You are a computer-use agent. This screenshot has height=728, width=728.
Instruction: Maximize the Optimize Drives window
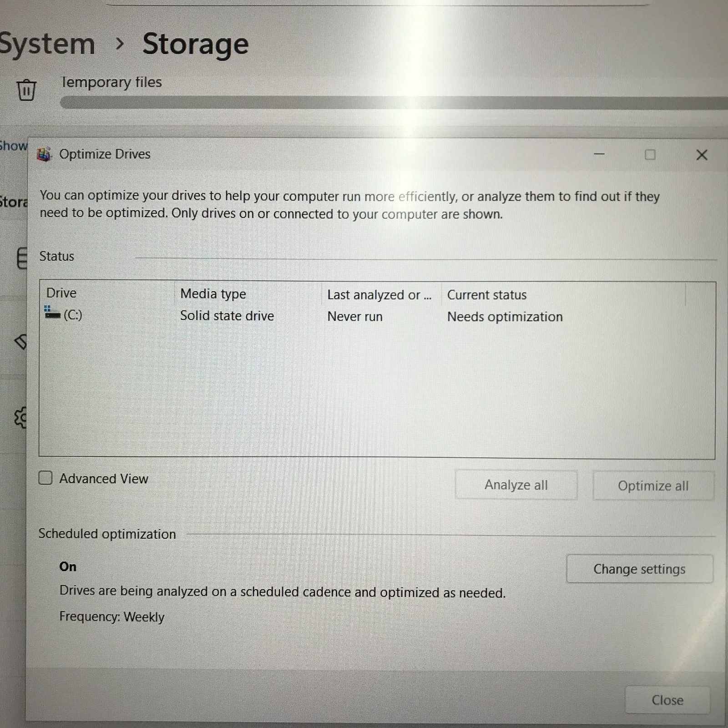coord(650,155)
